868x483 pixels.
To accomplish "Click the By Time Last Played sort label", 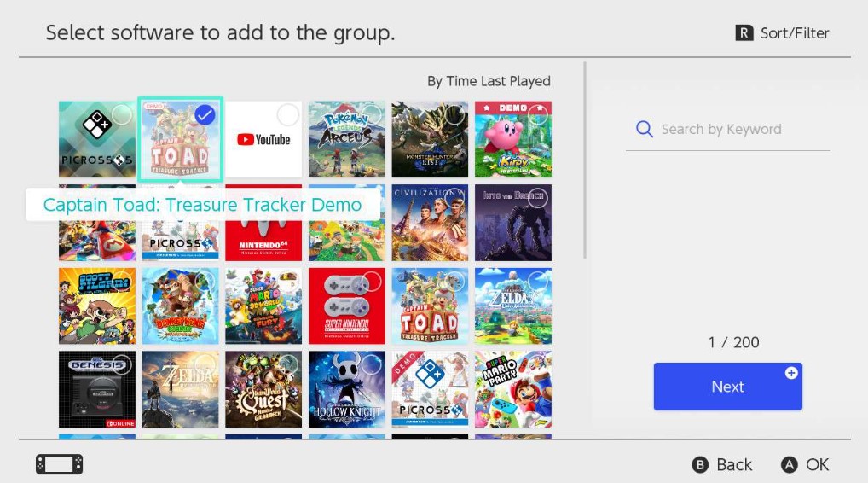I will [489, 81].
